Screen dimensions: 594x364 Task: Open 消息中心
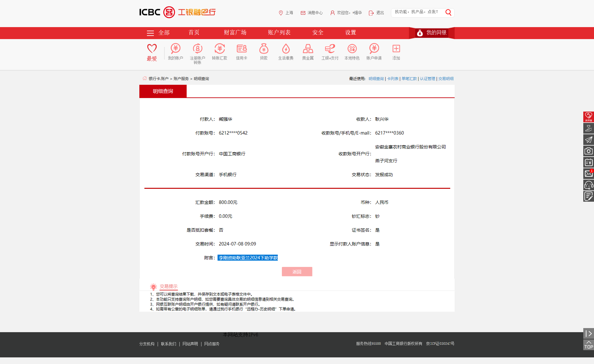pos(312,13)
